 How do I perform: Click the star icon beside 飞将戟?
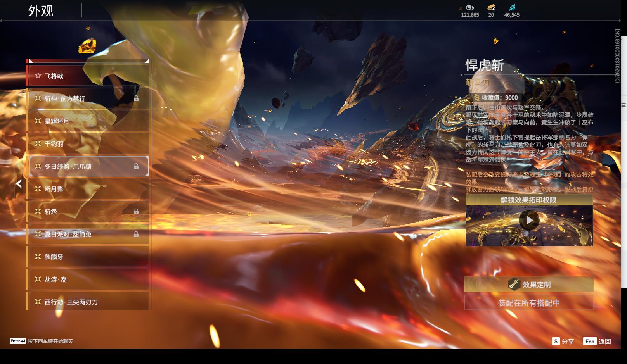(38, 76)
